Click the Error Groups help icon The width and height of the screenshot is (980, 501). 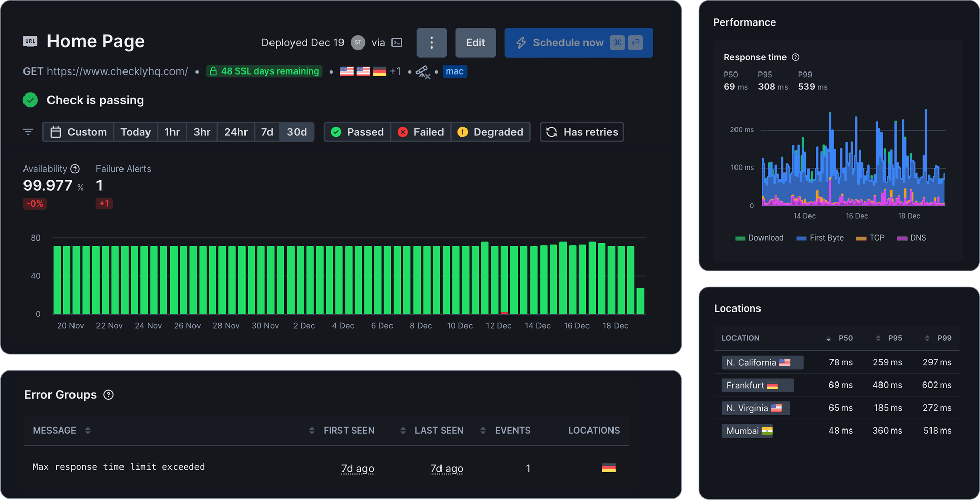click(x=108, y=394)
